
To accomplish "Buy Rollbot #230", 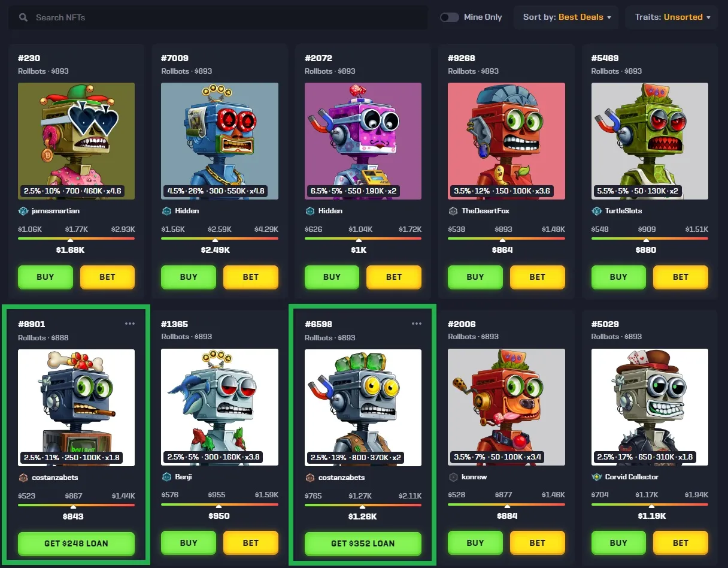I will 45,277.
